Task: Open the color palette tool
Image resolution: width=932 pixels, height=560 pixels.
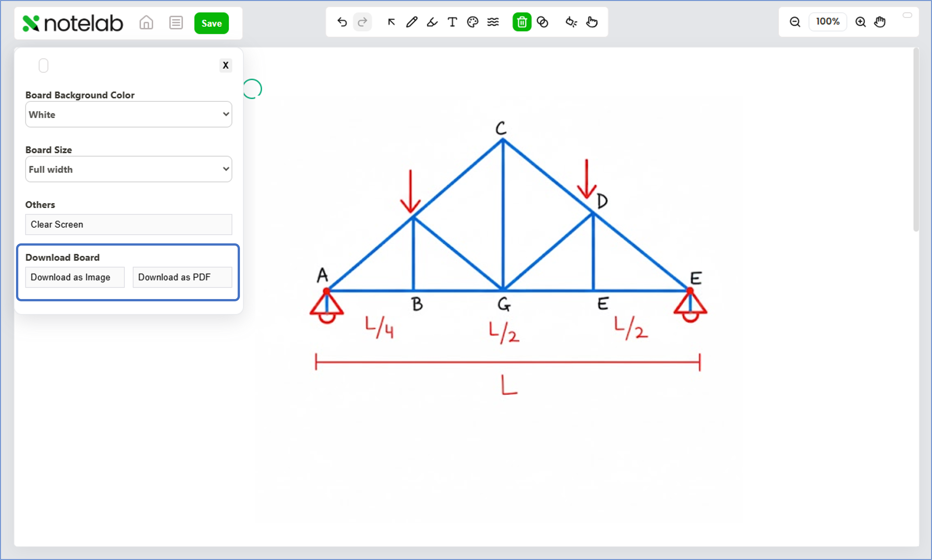Action: tap(472, 22)
